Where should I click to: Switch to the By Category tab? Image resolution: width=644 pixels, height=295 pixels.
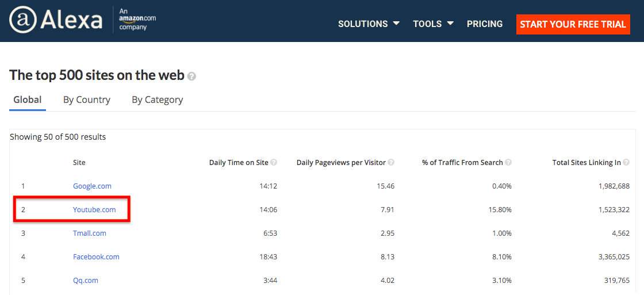pyautogui.click(x=158, y=100)
